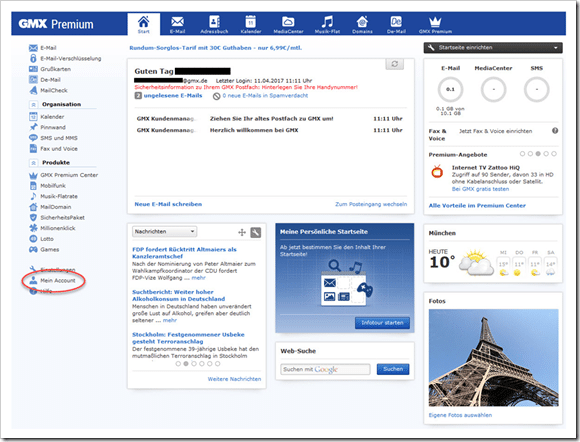The height and width of the screenshot is (442, 580).
Task: Open MailDomain in the sidebar
Action: coord(50,207)
